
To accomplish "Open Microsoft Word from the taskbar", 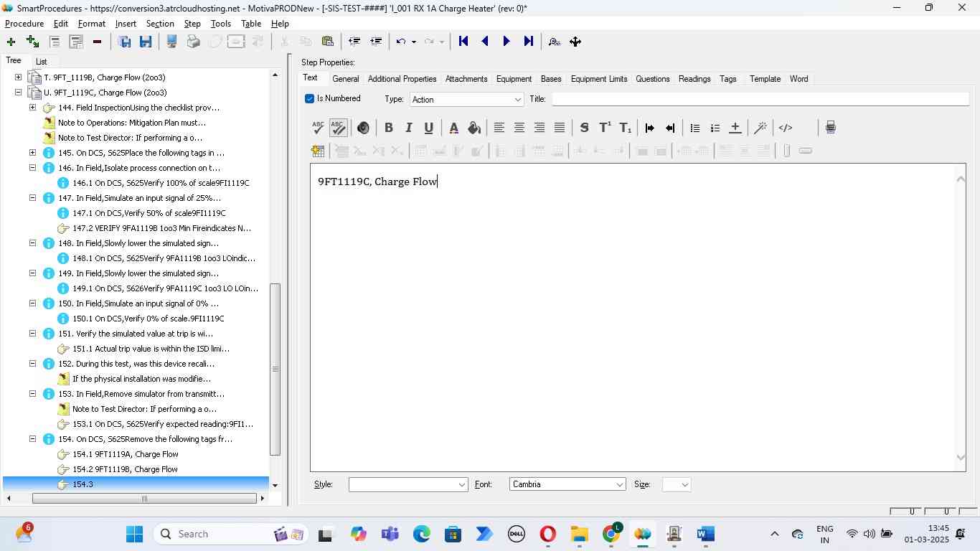I will pyautogui.click(x=706, y=534).
